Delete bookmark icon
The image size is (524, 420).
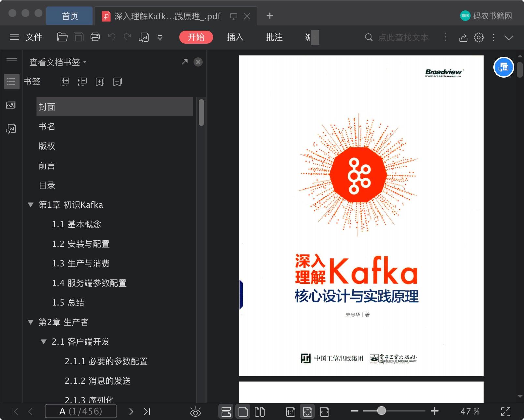click(x=118, y=82)
